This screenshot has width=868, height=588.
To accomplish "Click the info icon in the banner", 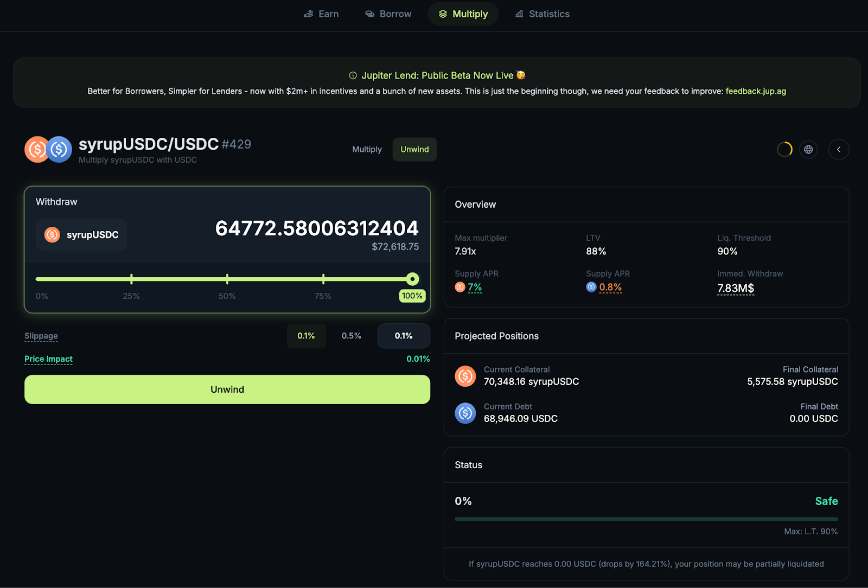I will (353, 75).
